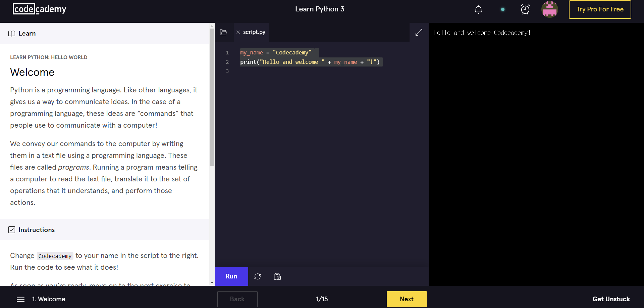Click line 1 my_name code
Viewport: 644px width, 308px height.
pos(276,52)
